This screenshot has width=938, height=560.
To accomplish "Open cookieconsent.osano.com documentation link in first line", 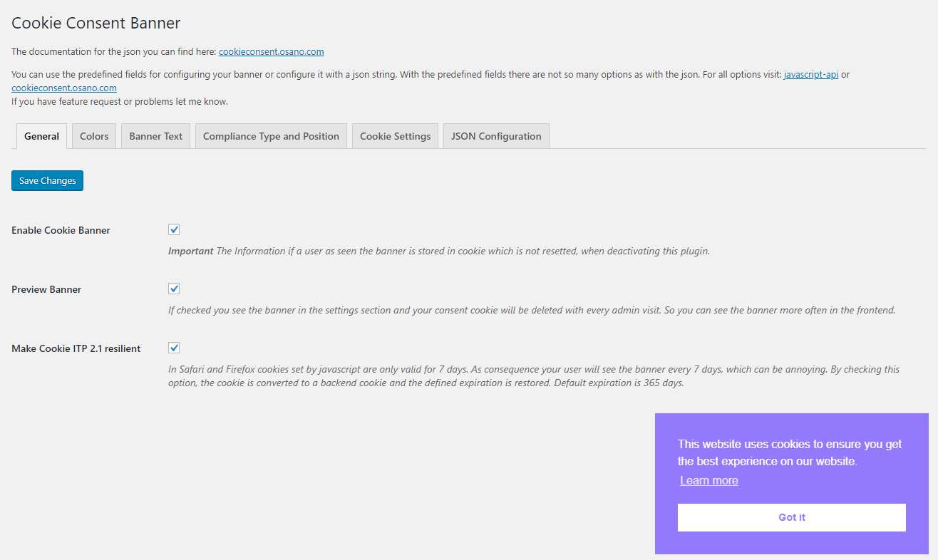I will pos(272,51).
